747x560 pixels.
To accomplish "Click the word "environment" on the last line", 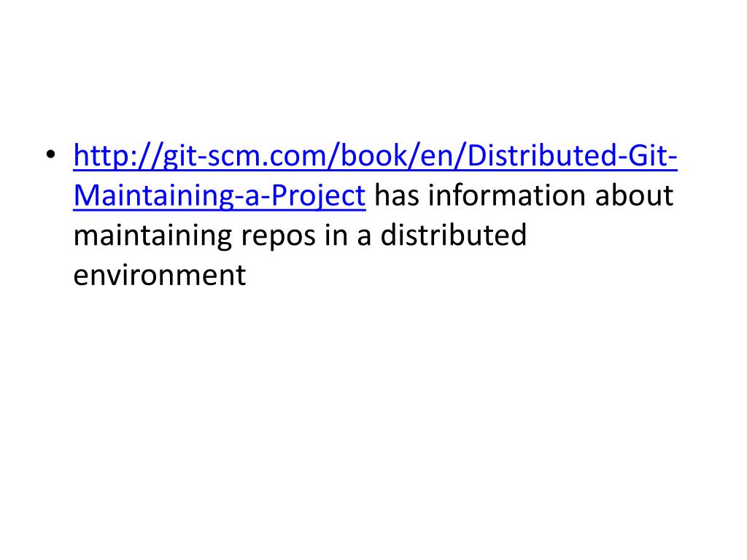I will coord(160,276).
